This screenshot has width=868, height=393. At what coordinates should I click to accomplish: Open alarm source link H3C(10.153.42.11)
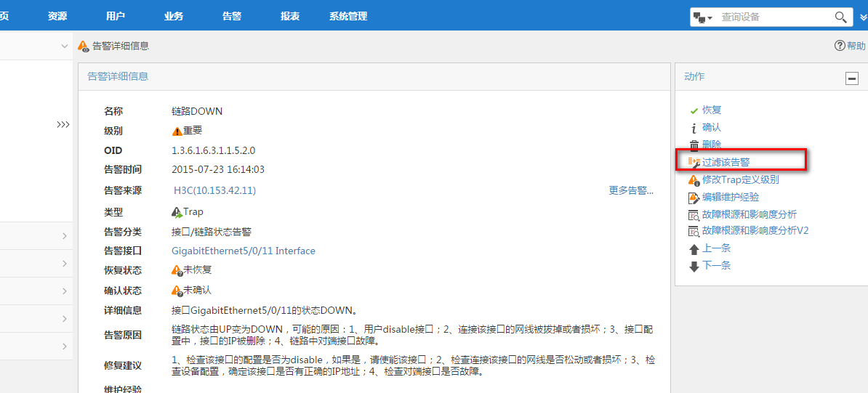pos(214,190)
